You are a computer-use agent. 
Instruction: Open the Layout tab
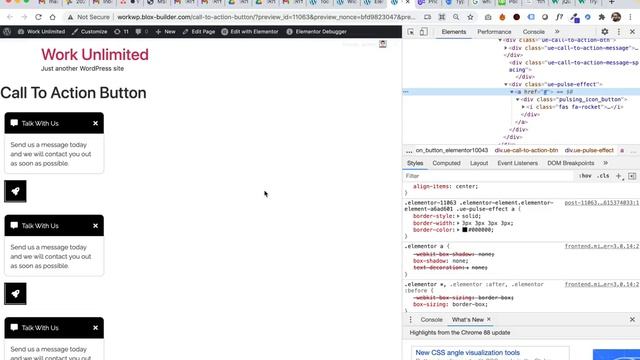479,163
